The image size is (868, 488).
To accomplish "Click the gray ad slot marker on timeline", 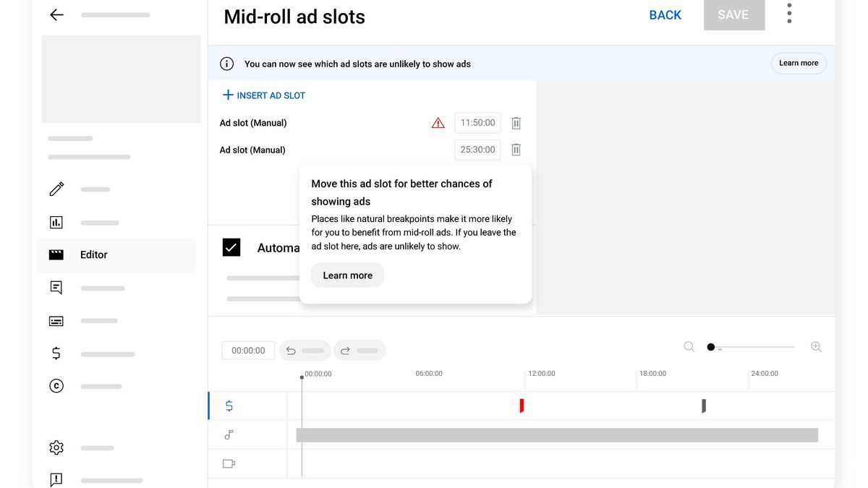I will tap(703, 406).
